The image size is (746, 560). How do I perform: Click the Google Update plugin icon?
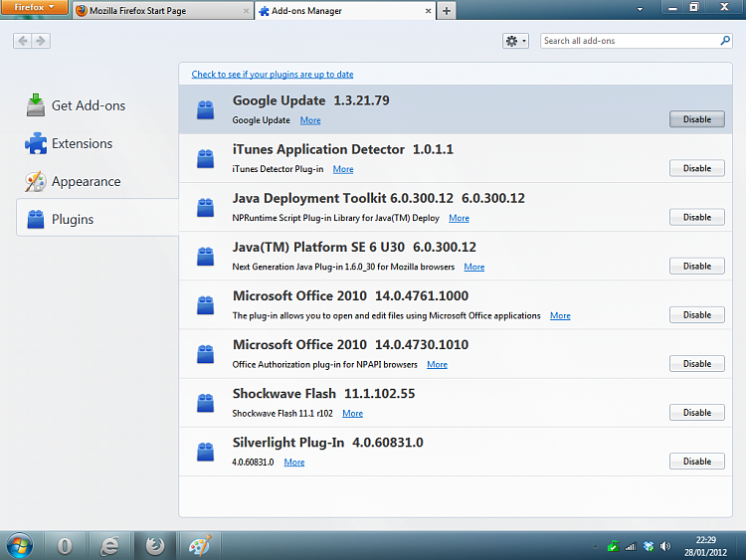coord(206,109)
